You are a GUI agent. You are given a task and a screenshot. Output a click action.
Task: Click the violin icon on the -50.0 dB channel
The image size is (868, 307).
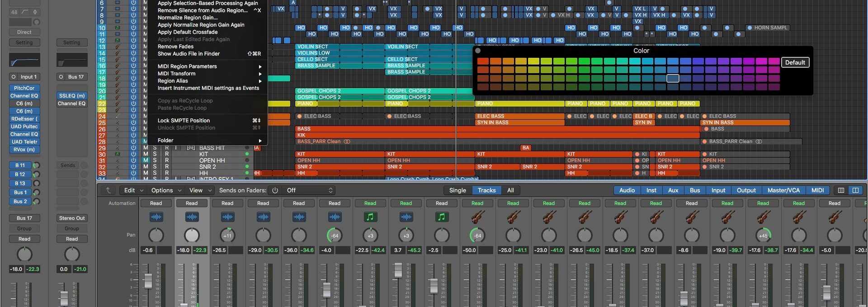[477, 217]
